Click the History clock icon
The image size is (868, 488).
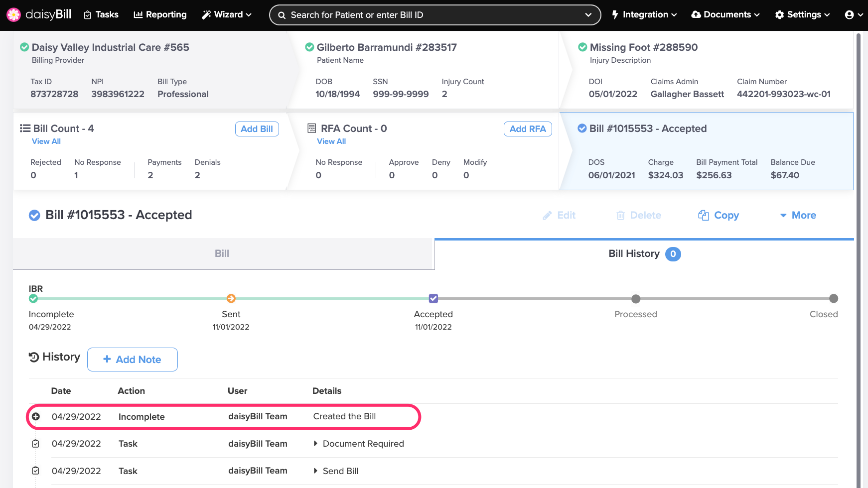(x=34, y=357)
